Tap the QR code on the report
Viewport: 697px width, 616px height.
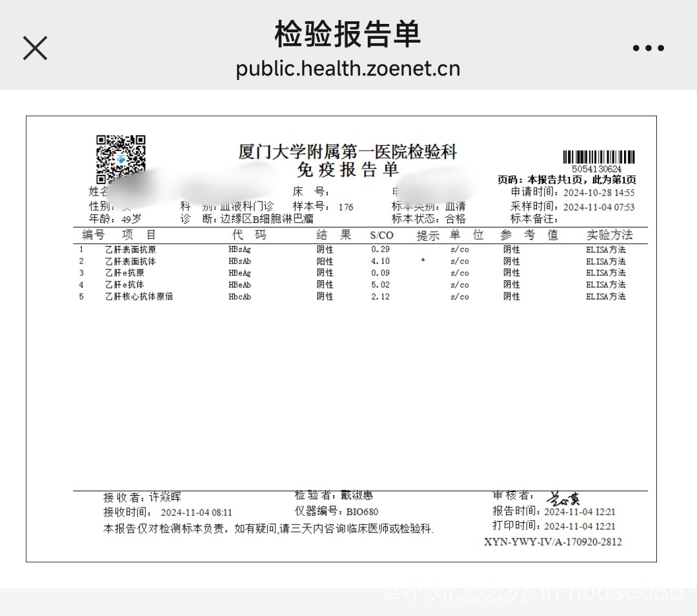pos(121,159)
